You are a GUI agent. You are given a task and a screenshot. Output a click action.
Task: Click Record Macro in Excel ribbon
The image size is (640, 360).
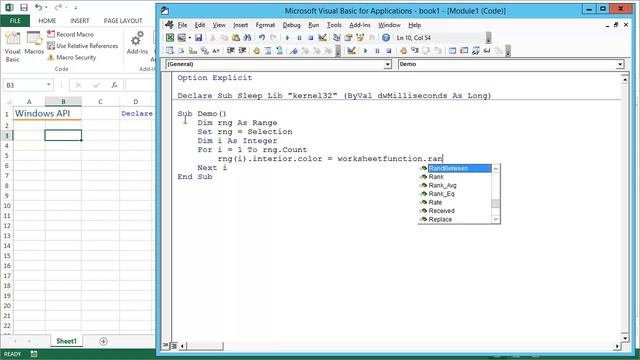pyautogui.click(x=70, y=34)
